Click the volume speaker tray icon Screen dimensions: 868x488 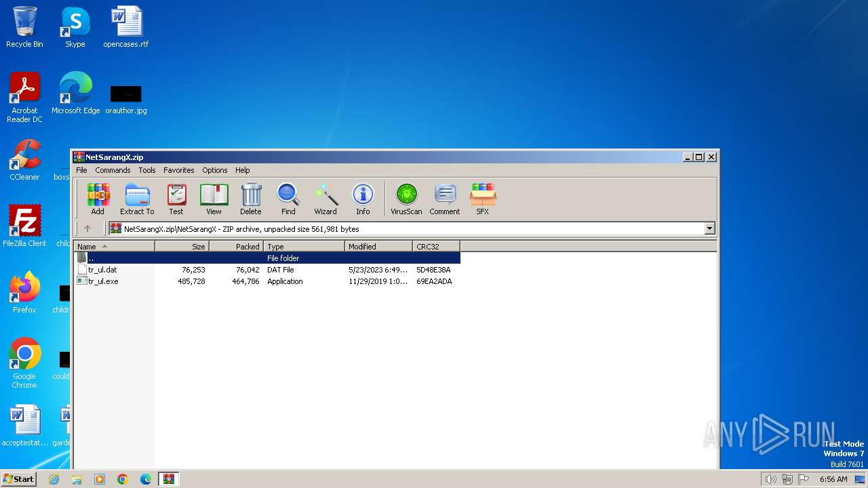pyautogui.click(x=770, y=479)
